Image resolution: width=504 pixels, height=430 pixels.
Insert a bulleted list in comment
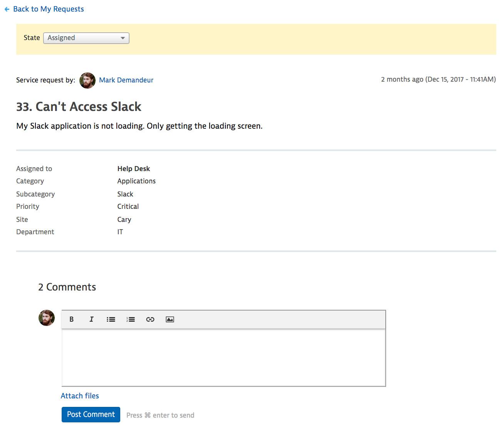(111, 319)
